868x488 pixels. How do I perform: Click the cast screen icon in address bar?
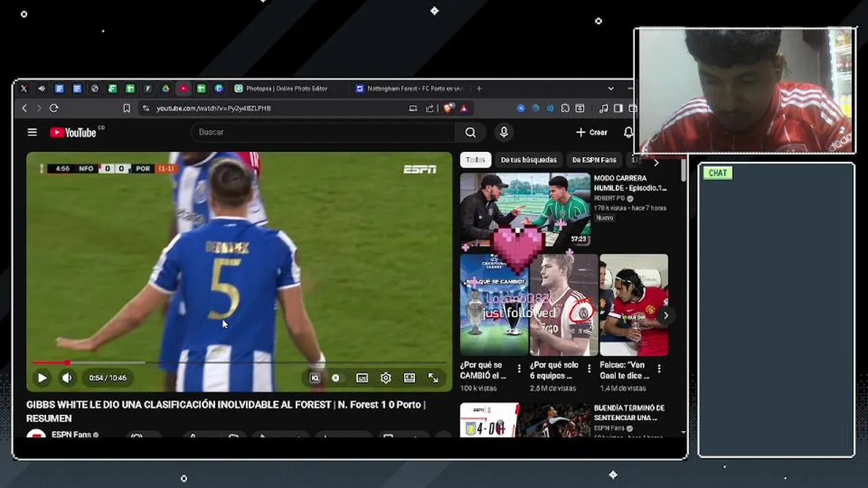413,108
